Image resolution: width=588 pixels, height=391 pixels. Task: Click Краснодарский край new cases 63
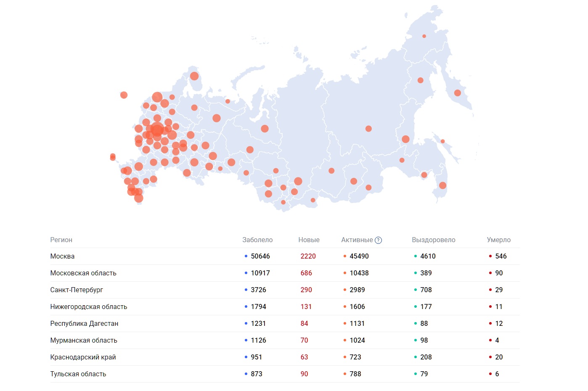(304, 357)
